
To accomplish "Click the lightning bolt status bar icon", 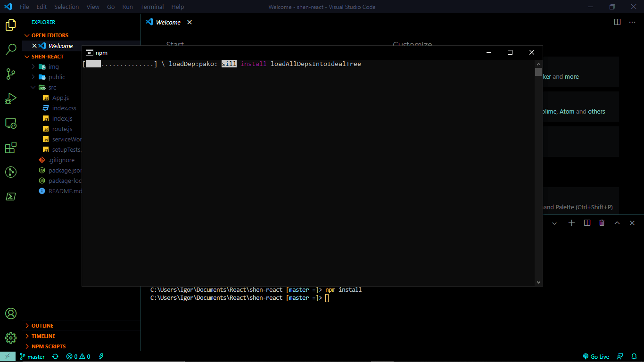I will pos(101,357).
